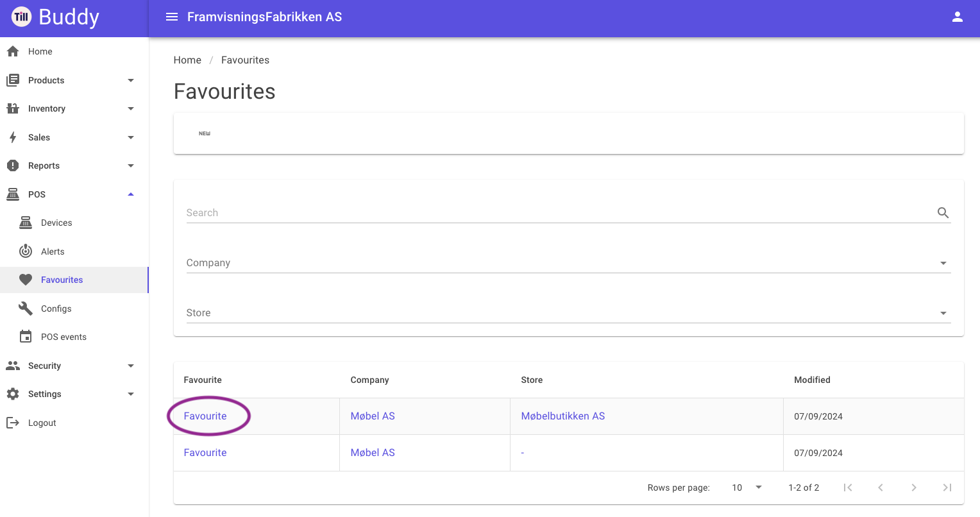Image resolution: width=980 pixels, height=517 pixels.
Task: Focus the Search input field
Action: click(x=558, y=213)
